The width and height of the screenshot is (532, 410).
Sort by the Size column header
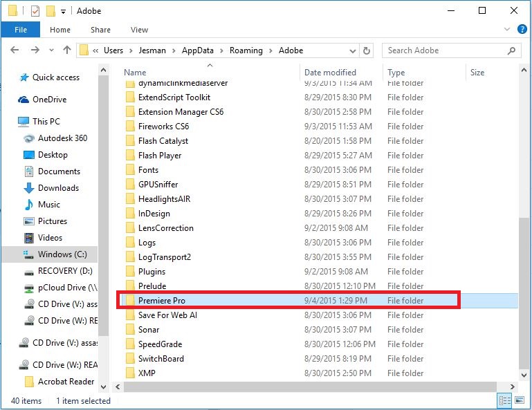point(477,72)
